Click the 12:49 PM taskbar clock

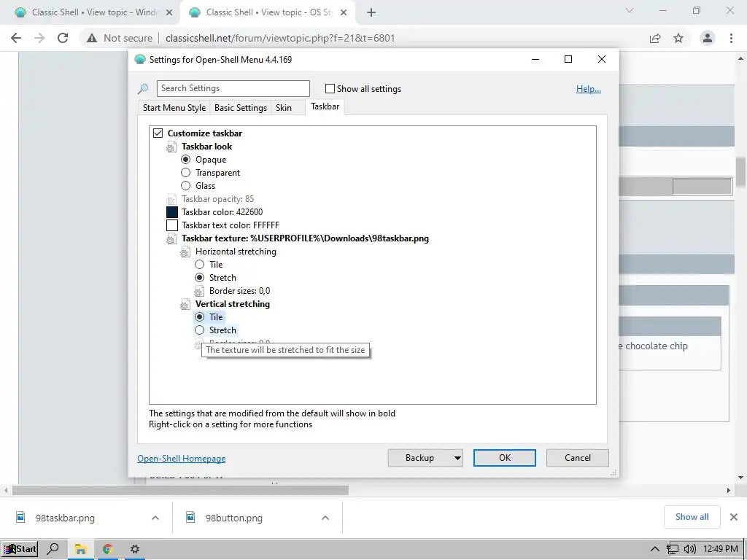[720, 549]
